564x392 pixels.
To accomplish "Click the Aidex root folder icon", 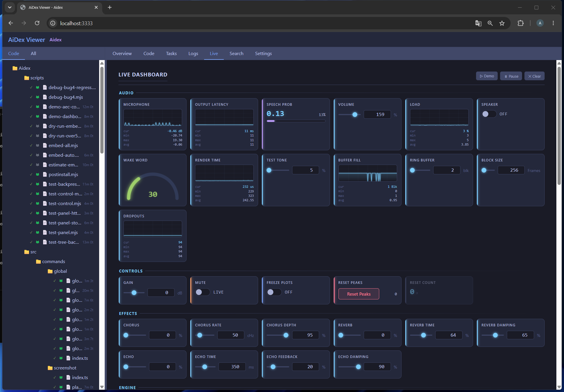I will point(15,68).
